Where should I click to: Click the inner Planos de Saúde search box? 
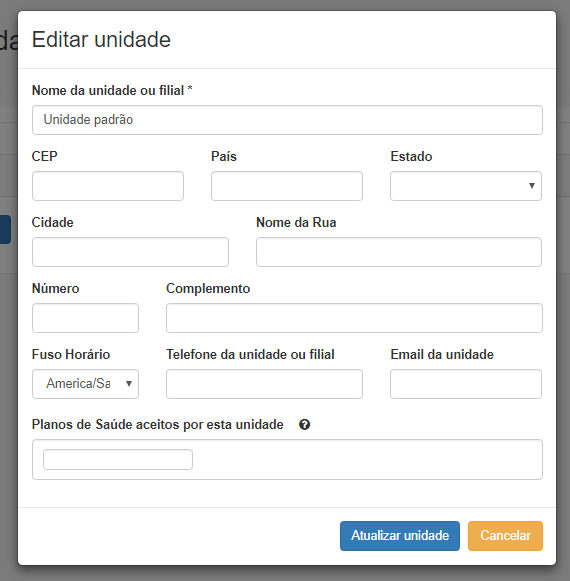point(118,459)
